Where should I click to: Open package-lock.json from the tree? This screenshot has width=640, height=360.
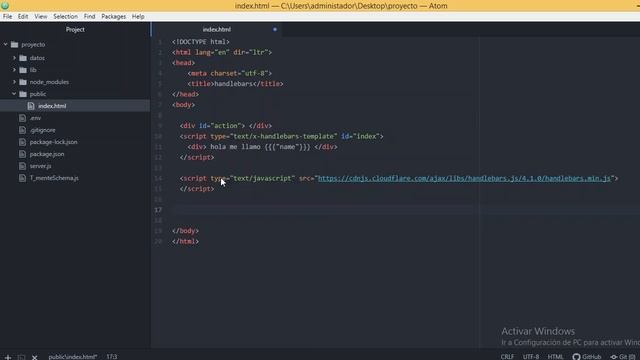point(53,142)
